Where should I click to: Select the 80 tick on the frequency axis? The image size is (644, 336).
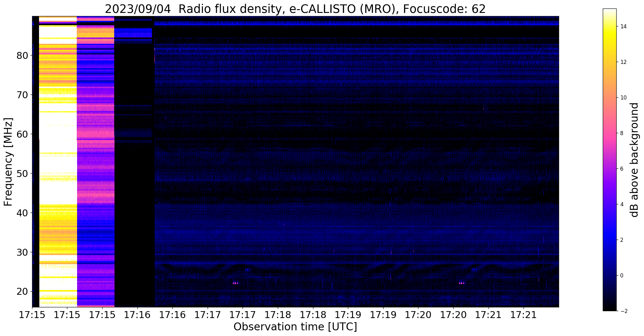point(22,56)
